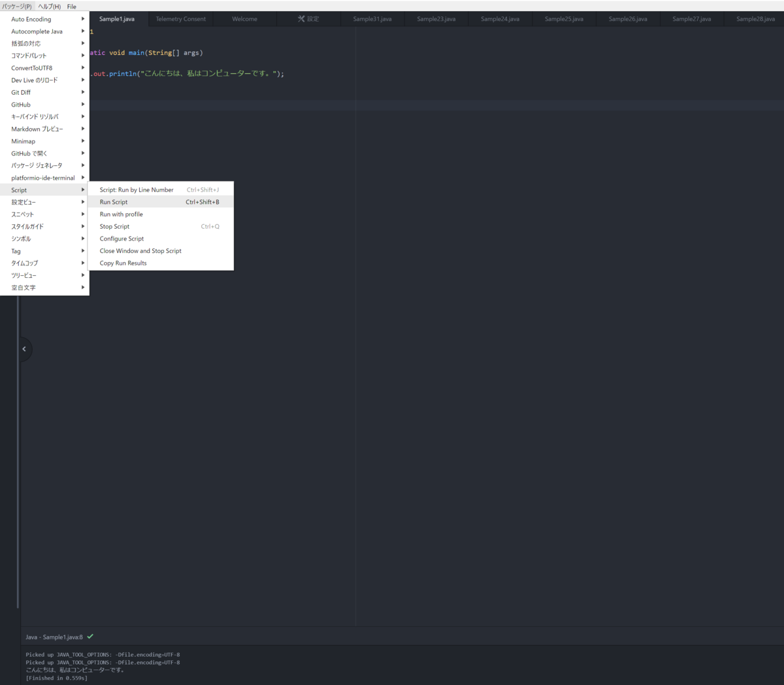This screenshot has height=685, width=784.
Task: Expand Autocomplete Java submenu
Action: (44, 31)
